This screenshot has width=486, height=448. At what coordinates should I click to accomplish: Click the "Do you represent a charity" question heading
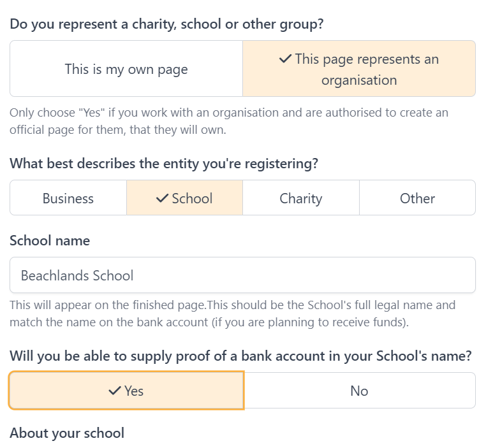pos(166,24)
